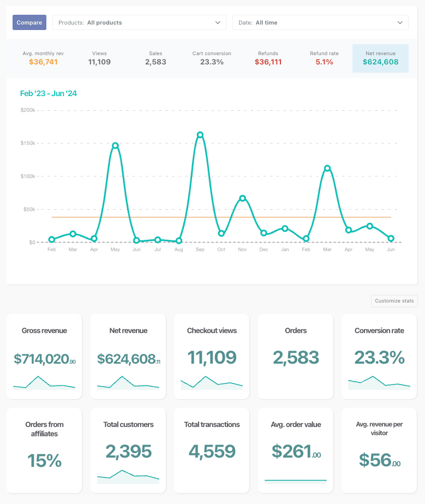Open the Products dropdown

pos(139,22)
